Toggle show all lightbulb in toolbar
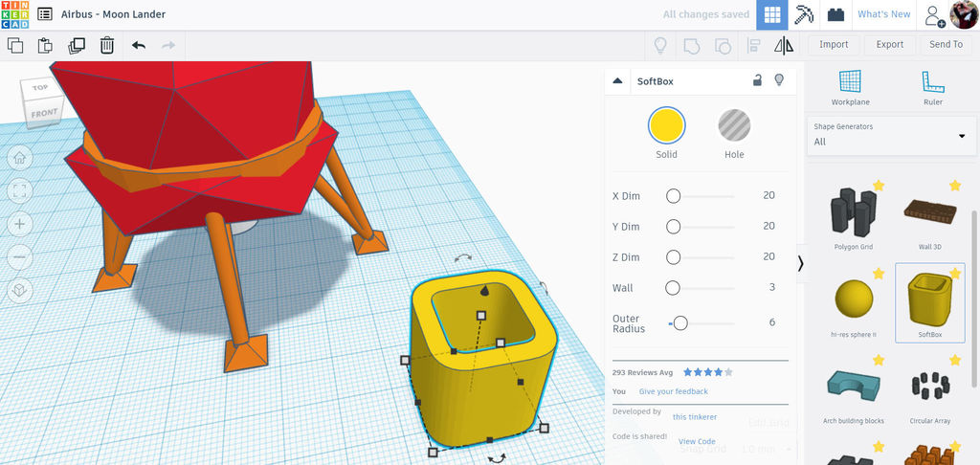The image size is (980, 465). [660, 45]
